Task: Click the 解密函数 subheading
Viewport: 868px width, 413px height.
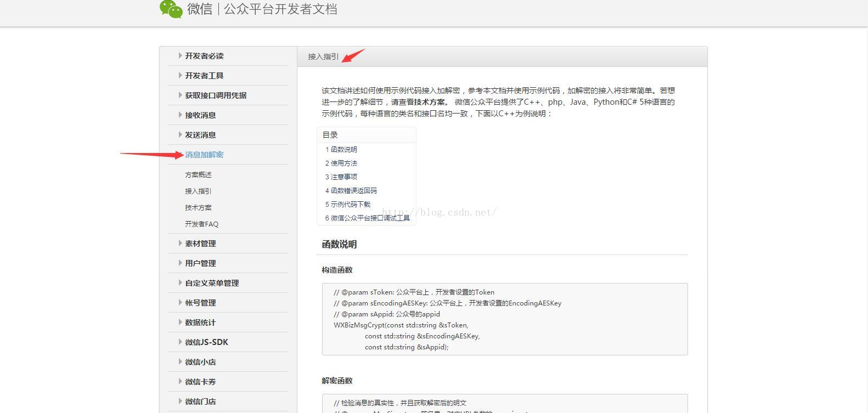Action: point(337,381)
